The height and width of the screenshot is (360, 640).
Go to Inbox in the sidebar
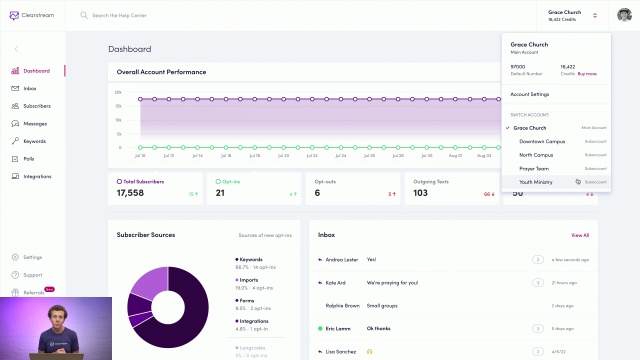pos(30,88)
